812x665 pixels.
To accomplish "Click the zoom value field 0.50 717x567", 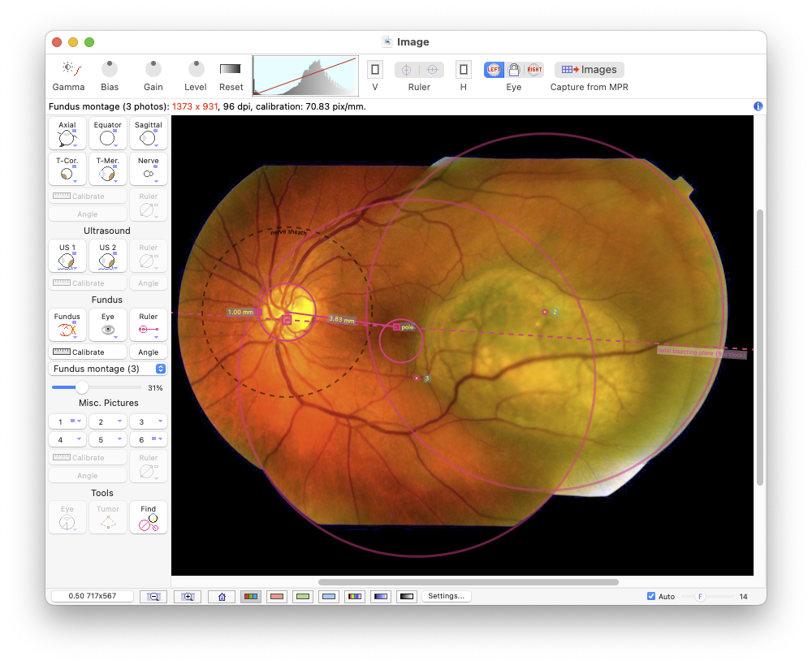I will (x=93, y=596).
